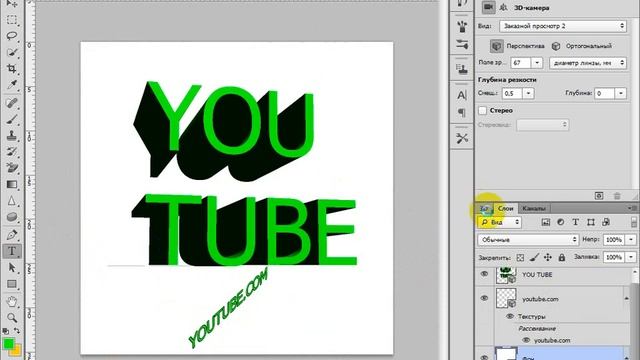Image resolution: width=640 pixels, height=360 pixels.
Task: Select the Sponge tool
Action: tap(12, 217)
